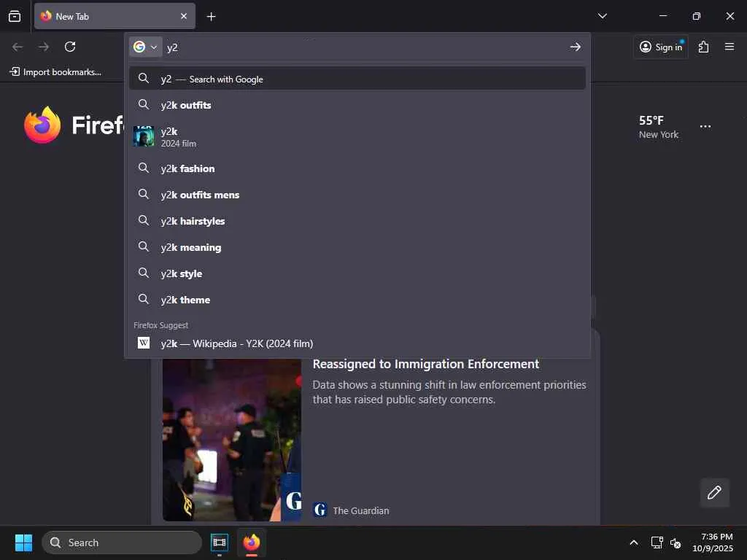Image resolution: width=747 pixels, height=560 pixels.
Task: Click the pencil customize page icon
Action: point(714,492)
